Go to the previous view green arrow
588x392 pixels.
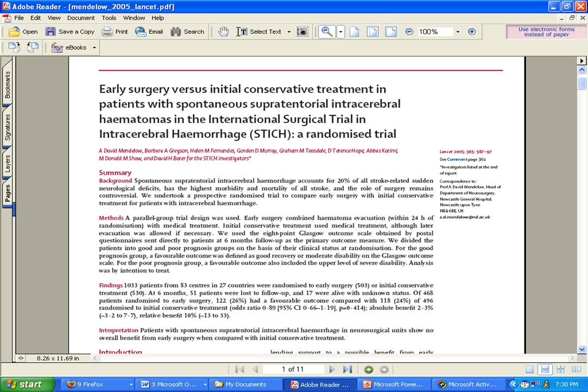pyautogui.click(x=369, y=370)
